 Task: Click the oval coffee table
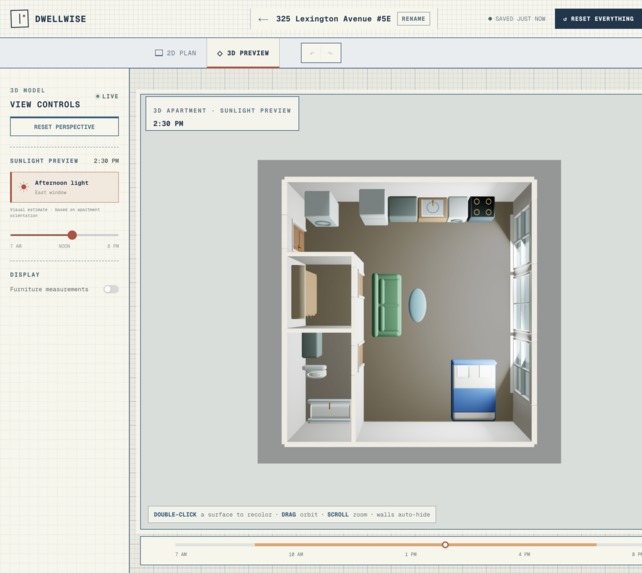418,305
